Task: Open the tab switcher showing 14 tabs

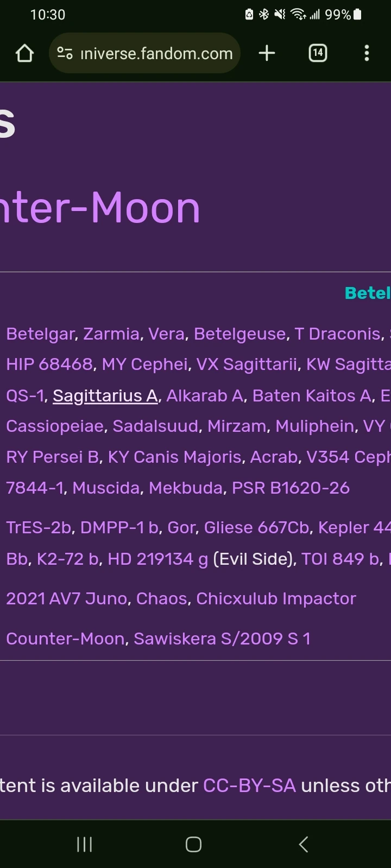Action: [318, 53]
